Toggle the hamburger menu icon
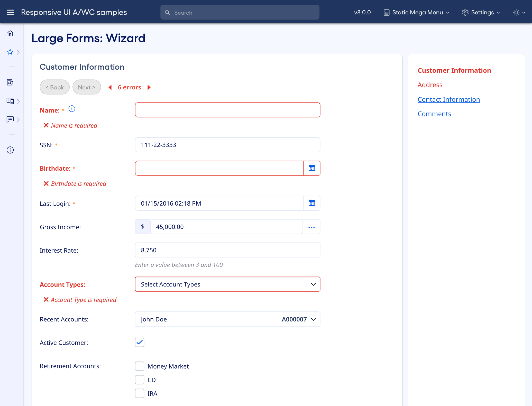This screenshot has width=532, height=406. 10,12
